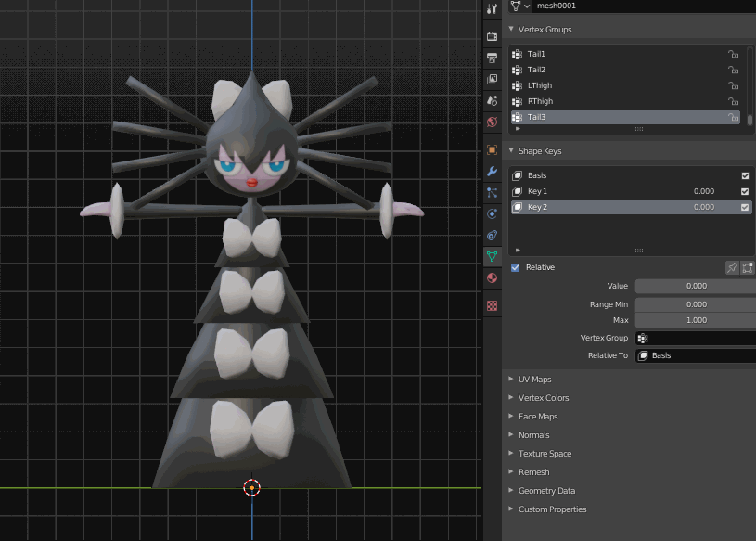
Task: Select the Basis shape key
Action: point(632,175)
